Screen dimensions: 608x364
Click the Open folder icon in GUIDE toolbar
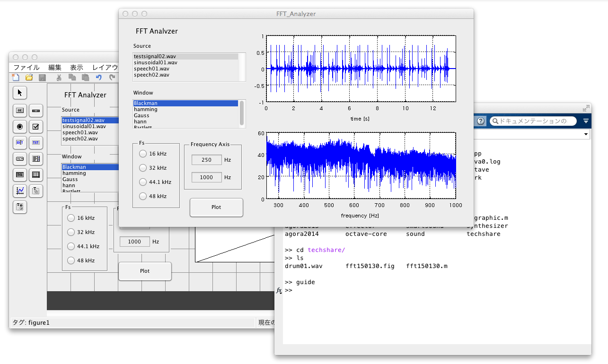pyautogui.click(x=29, y=78)
